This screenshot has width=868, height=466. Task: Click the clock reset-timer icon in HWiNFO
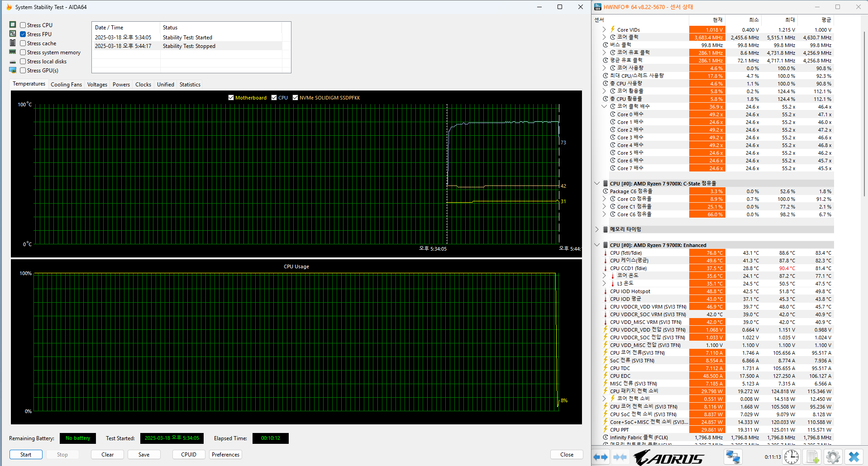792,457
